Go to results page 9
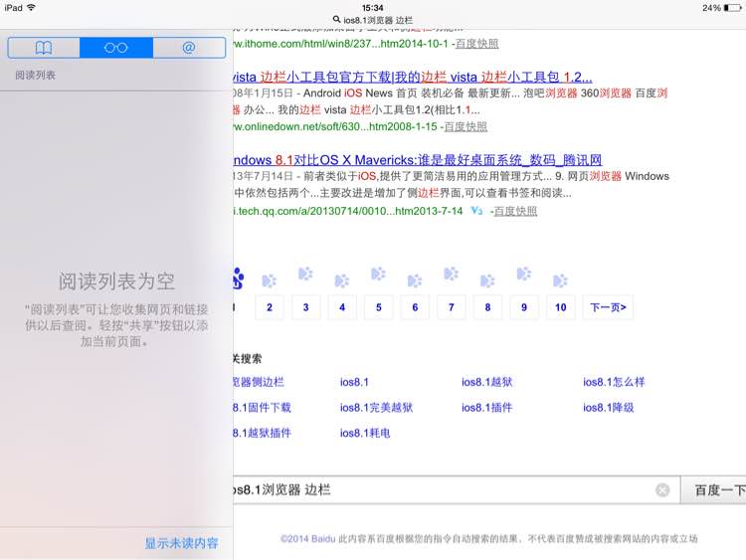Image resolution: width=746 pixels, height=560 pixels. [524, 307]
